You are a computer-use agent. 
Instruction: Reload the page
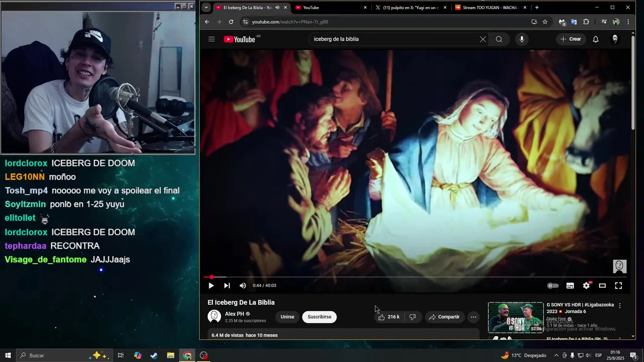click(x=231, y=22)
